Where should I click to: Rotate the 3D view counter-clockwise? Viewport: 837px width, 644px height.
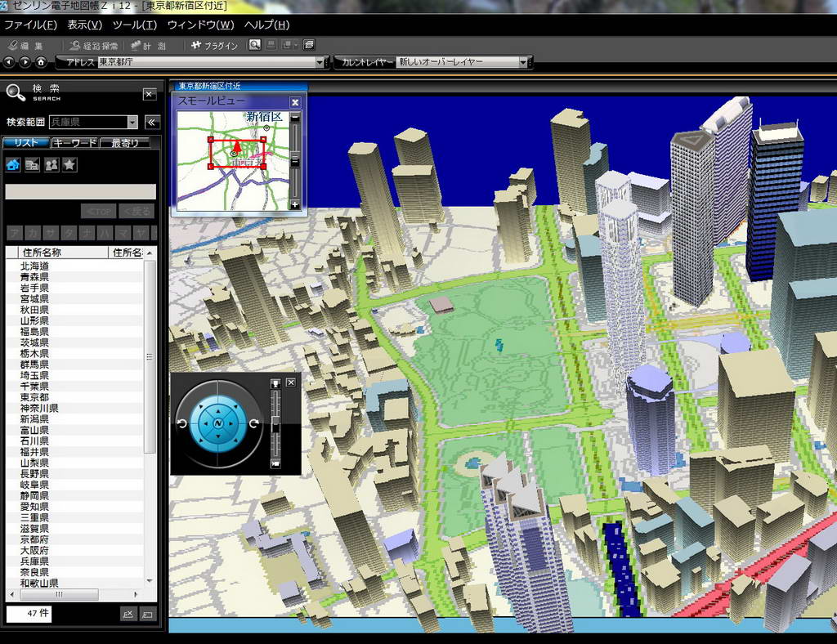(181, 423)
